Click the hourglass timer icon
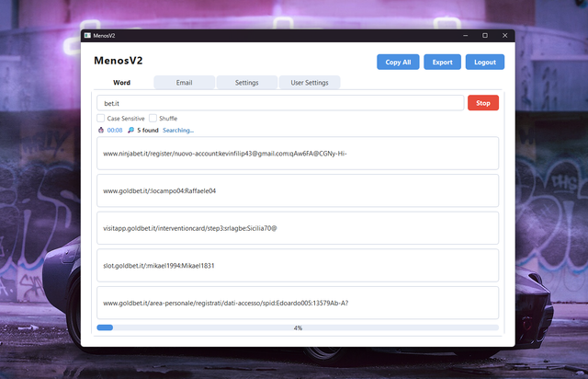This screenshot has width=588, height=379. 100,131
